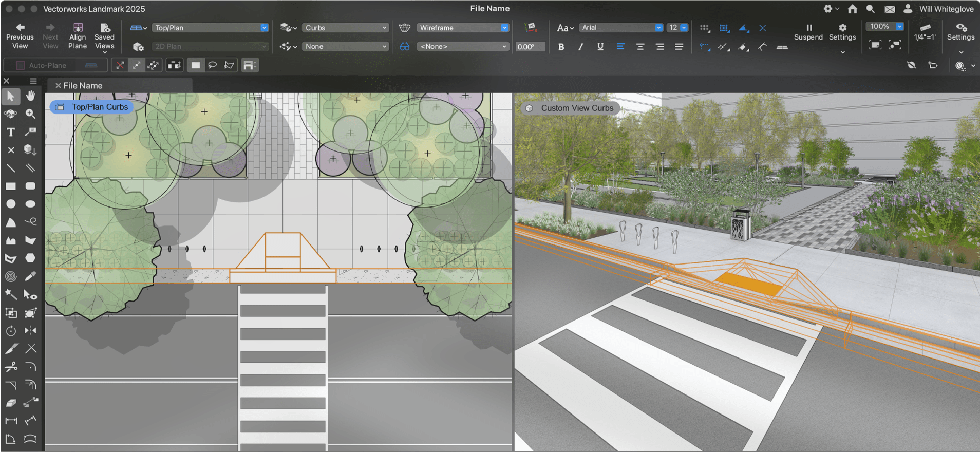Open the Render mode teapot icon
The width and height of the screenshot is (980, 452).
405,28
